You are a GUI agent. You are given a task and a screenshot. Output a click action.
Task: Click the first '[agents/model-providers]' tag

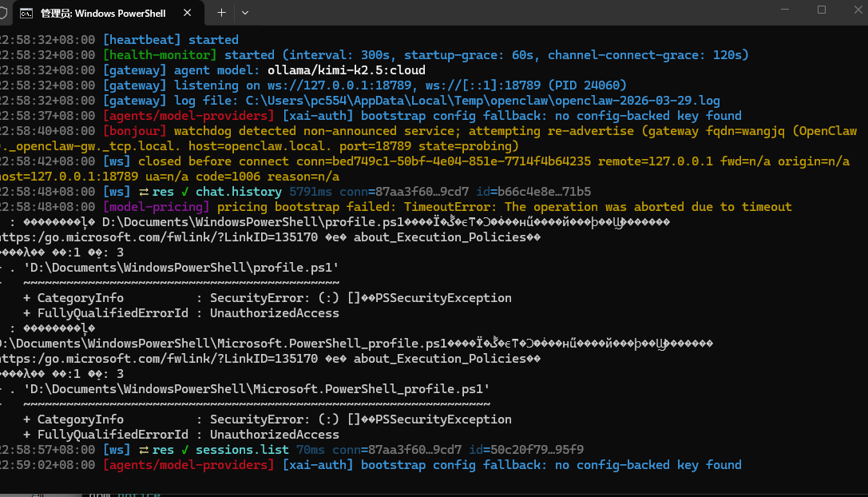click(188, 116)
